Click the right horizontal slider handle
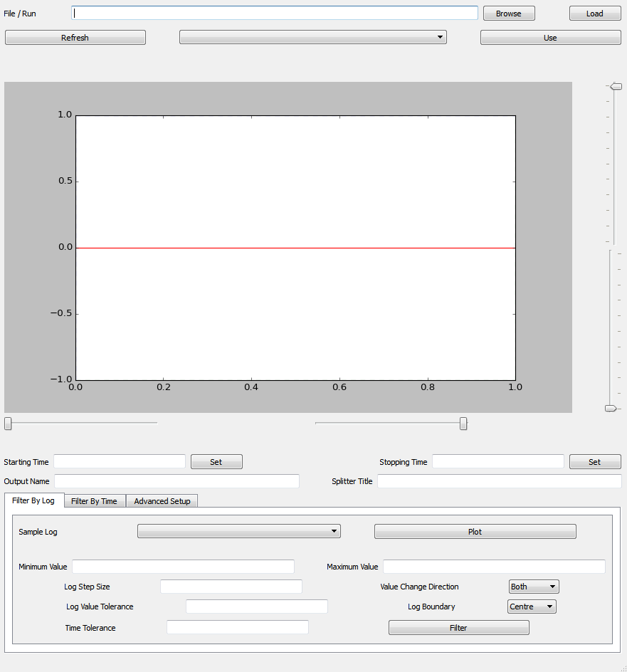The width and height of the screenshot is (627, 672). pos(463,424)
